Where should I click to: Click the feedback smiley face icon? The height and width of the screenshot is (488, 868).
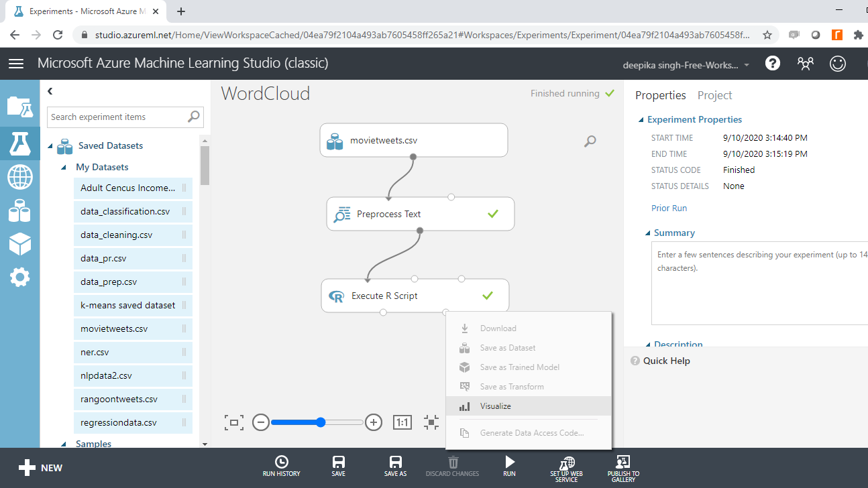pyautogui.click(x=838, y=64)
